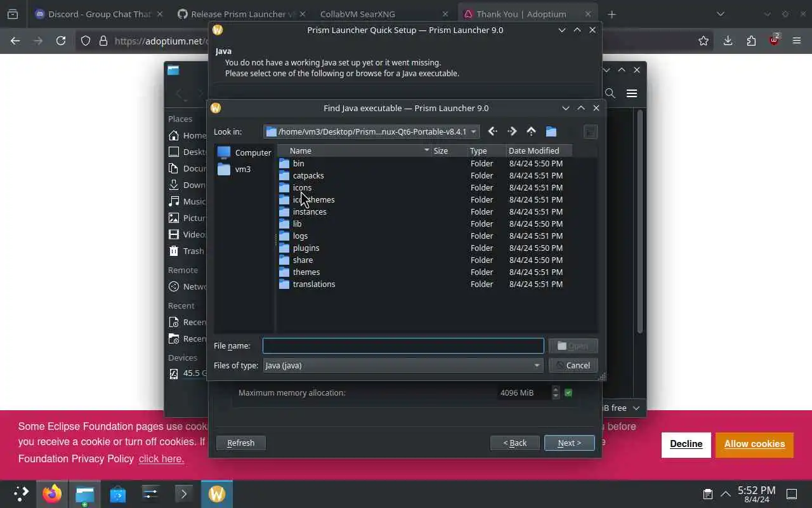The width and height of the screenshot is (812, 508).
Task: Open Konsole terminal taskbar icon
Action: tap(184, 493)
